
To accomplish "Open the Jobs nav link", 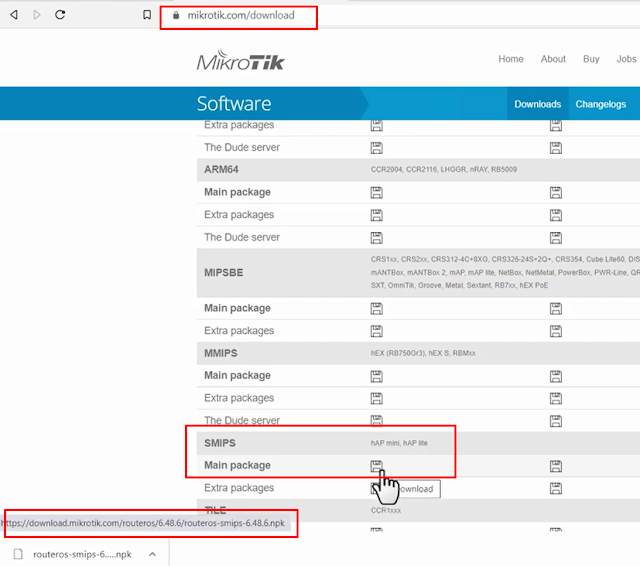I will pos(626,59).
